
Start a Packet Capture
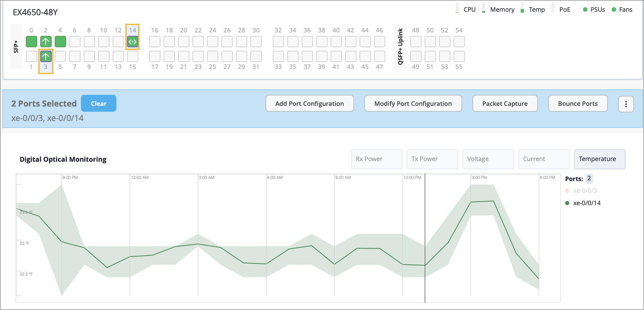click(505, 103)
